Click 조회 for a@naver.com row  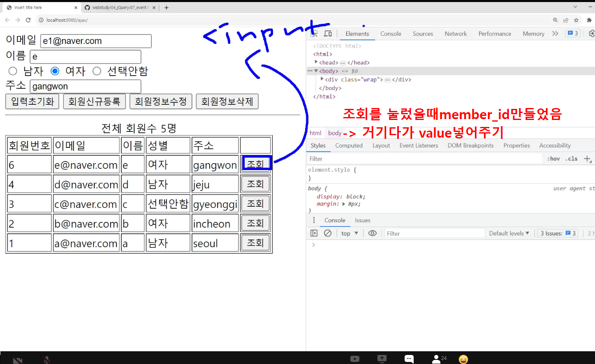tap(255, 243)
